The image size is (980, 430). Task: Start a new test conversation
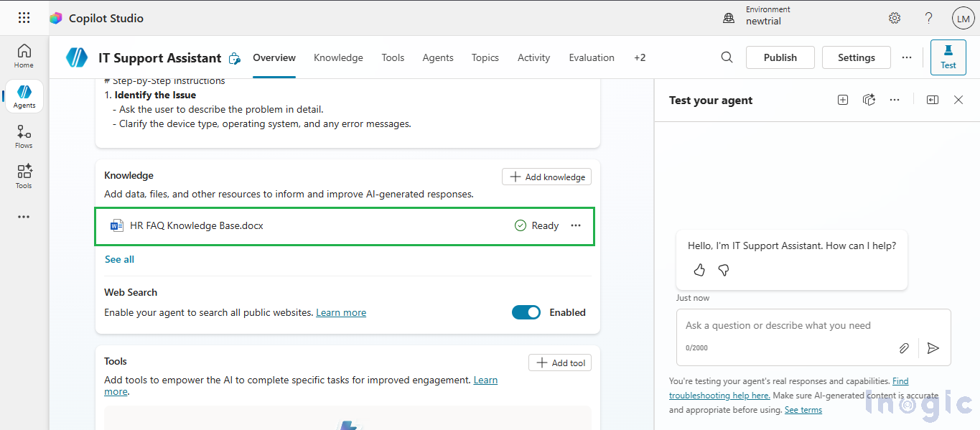843,100
